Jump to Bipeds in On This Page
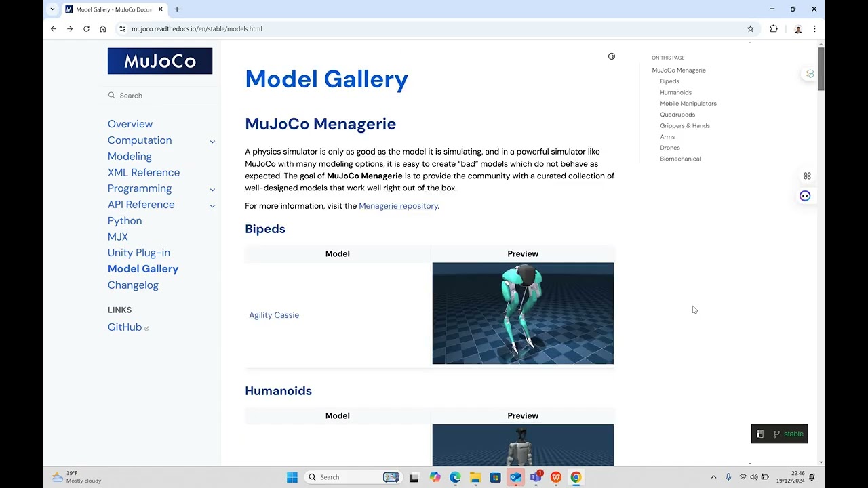868x488 pixels. 669,81
